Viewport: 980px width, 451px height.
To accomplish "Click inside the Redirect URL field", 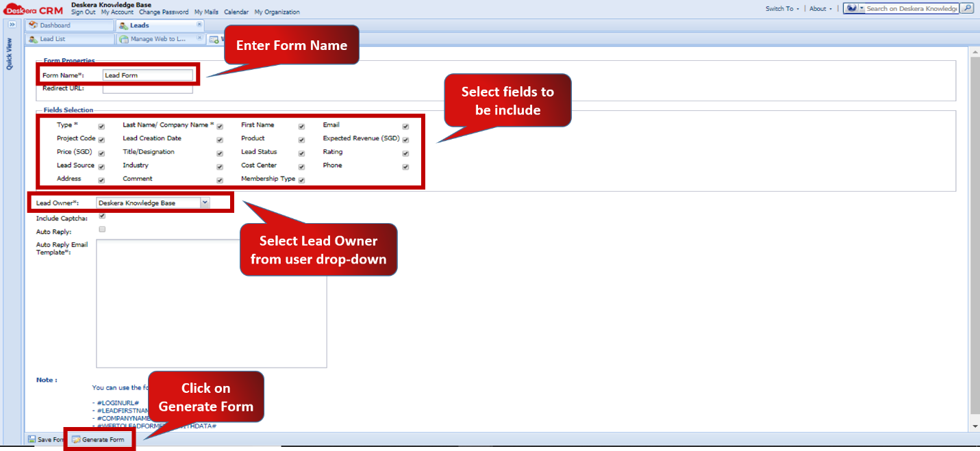I will point(147,88).
